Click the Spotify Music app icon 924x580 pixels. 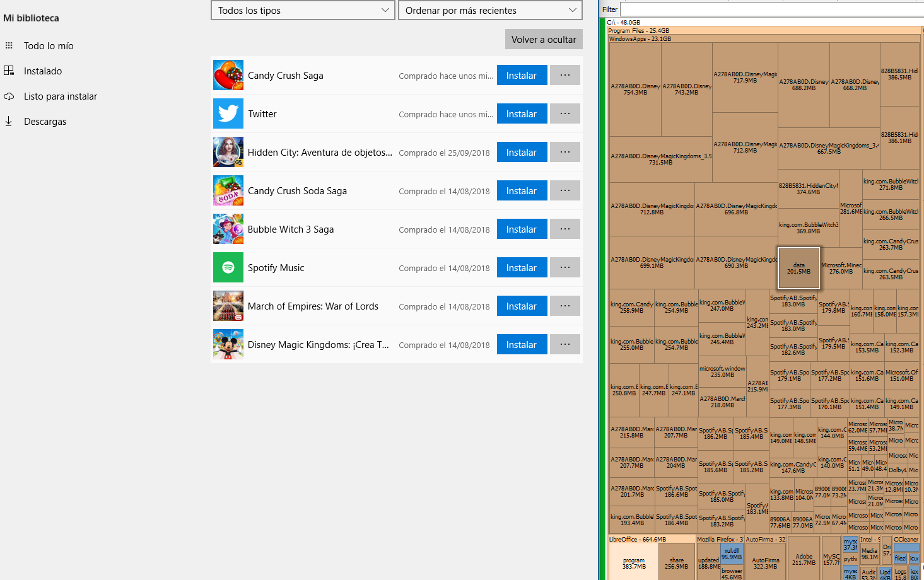point(228,268)
